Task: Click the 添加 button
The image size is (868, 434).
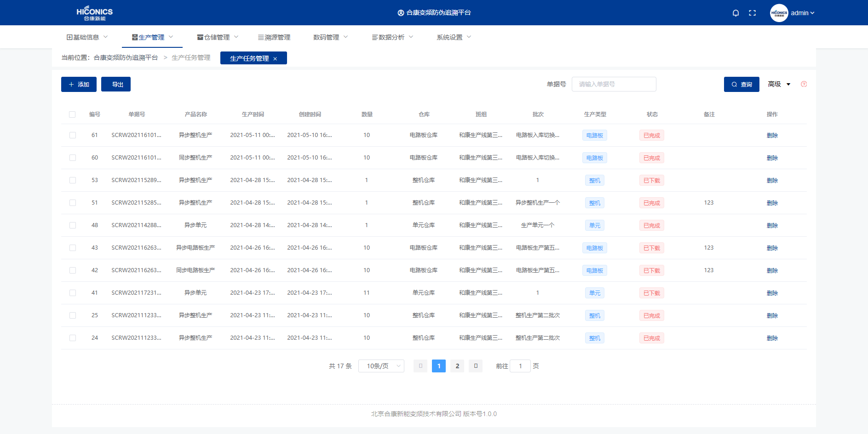Action: (x=79, y=85)
